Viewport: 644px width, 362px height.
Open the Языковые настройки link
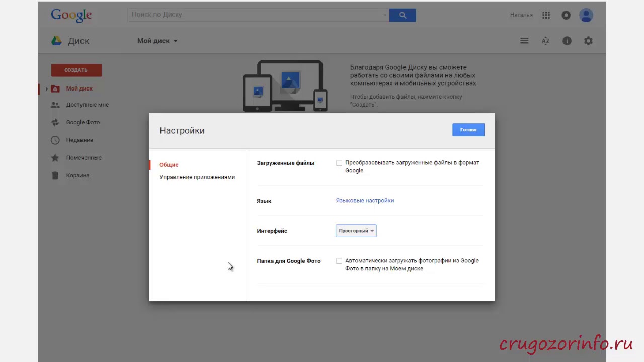[365, 200]
